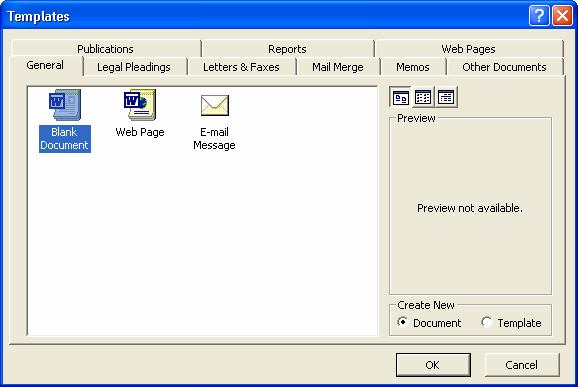This screenshot has width=578, height=387.
Task: Switch to List view
Action: pos(423,97)
